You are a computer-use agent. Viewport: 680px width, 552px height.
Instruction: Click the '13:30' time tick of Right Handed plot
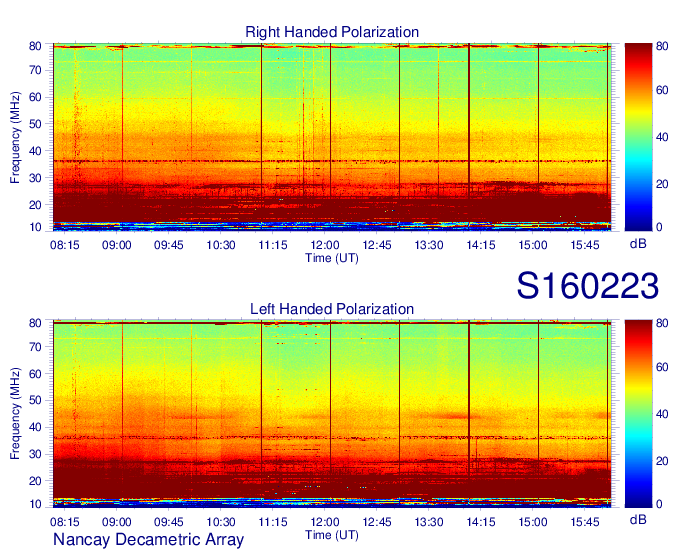tap(429, 245)
